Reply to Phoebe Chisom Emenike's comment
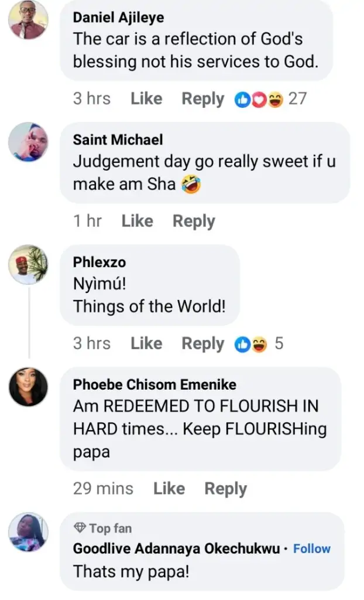This screenshot has width=364, height=600. (x=225, y=489)
